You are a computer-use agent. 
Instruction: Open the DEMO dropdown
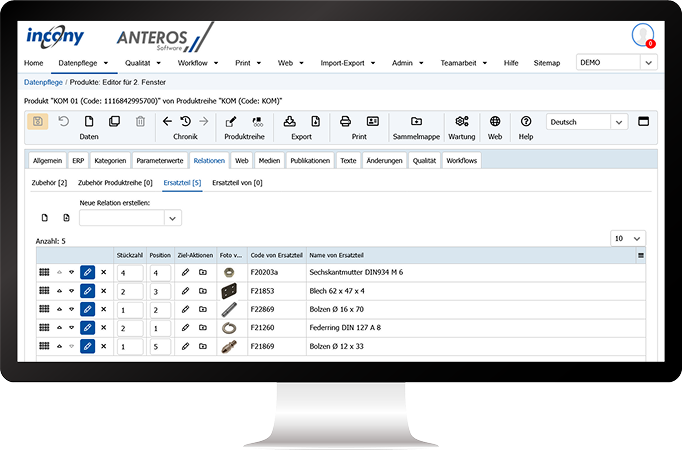click(x=649, y=63)
